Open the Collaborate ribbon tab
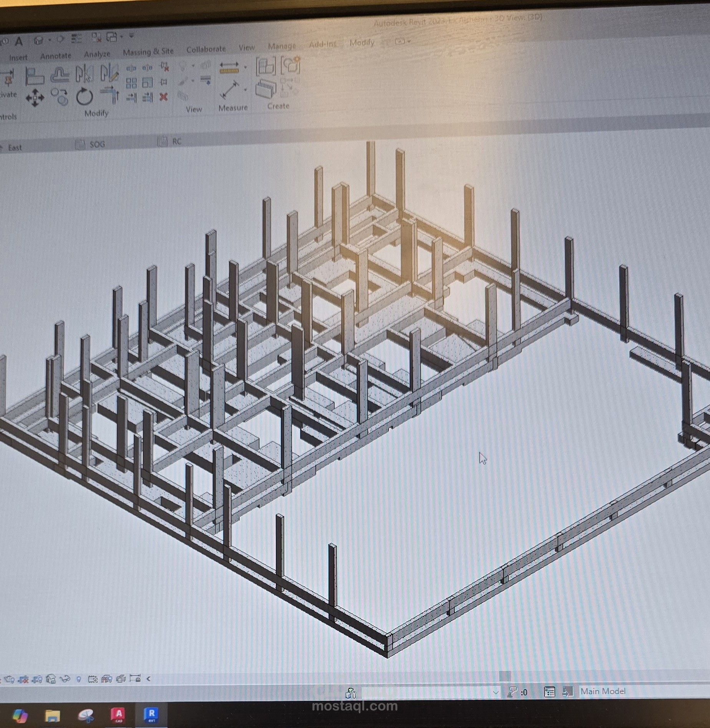Image resolution: width=710 pixels, height=728 pixels. [x=206, y=49]
